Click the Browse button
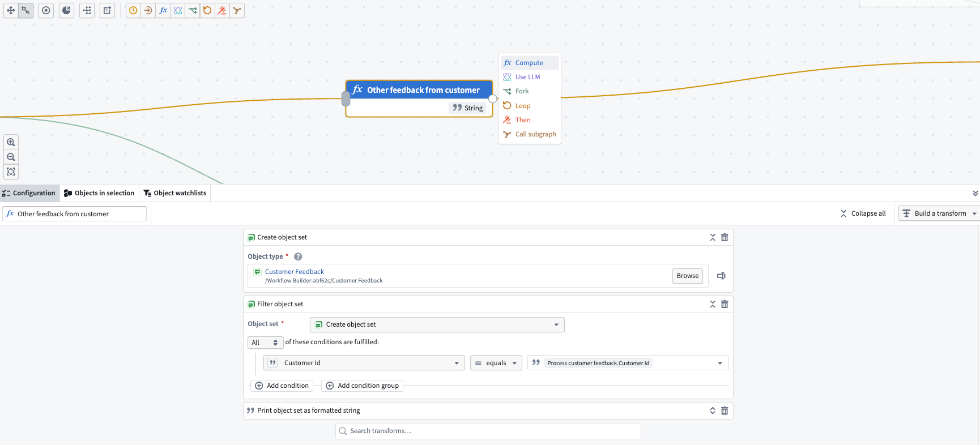Viewport: 980px width, 445px height. coord(688,276)
